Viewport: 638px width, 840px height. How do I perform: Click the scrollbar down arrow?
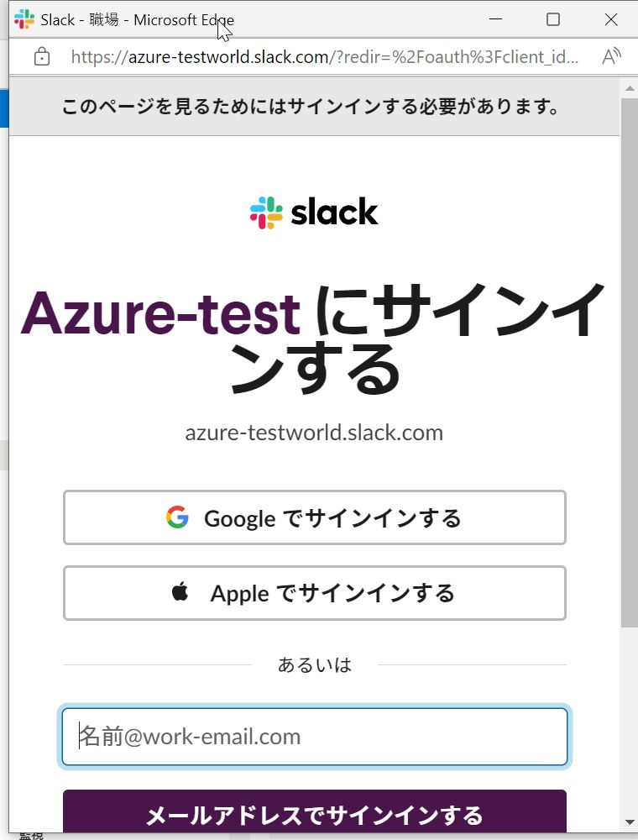(x=630, y=822)
